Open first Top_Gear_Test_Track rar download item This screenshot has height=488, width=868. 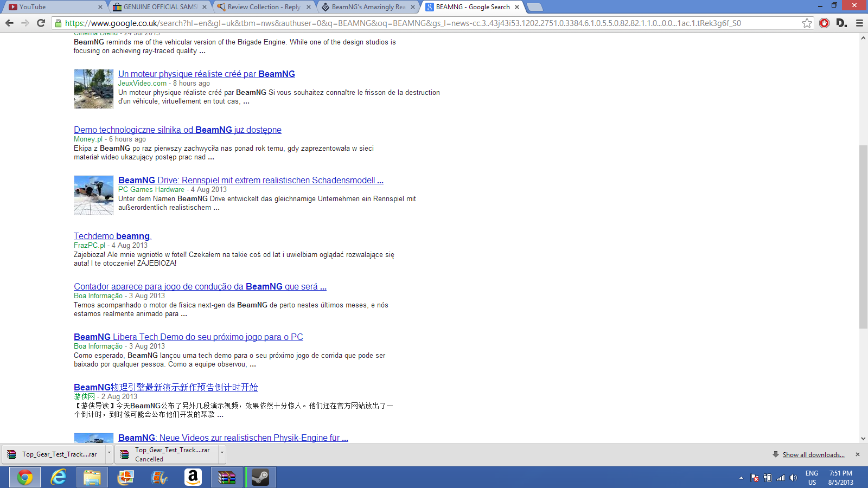54,454
